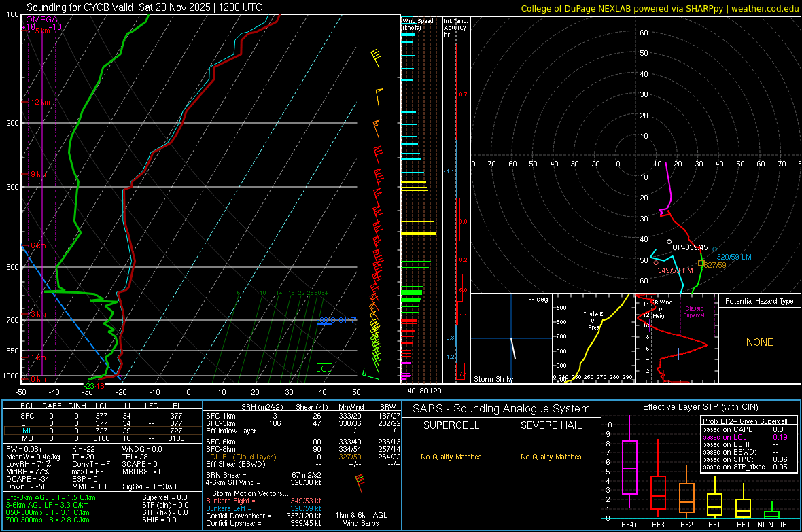Image resolution: width=802 pixels, height=532 pixels.
Task: Click the 'LCL-EL (Cloud Layer)' row label
Action: tap(241, 457)
